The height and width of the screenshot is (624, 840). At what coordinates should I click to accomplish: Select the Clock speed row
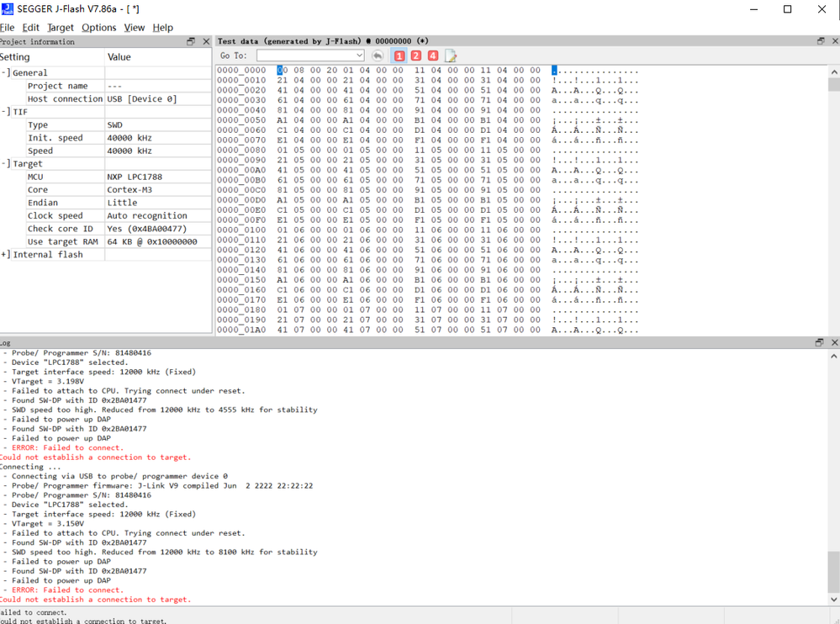coord(106,215)
